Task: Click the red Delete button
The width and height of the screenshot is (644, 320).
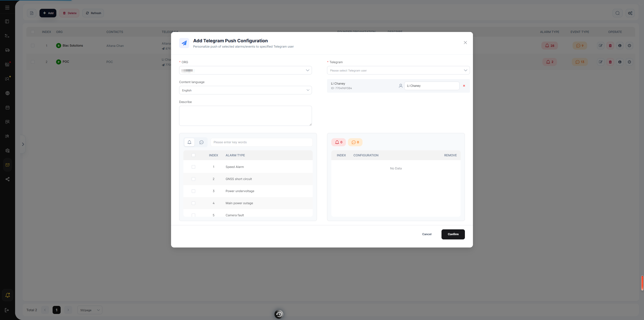Action: [69, 13]
